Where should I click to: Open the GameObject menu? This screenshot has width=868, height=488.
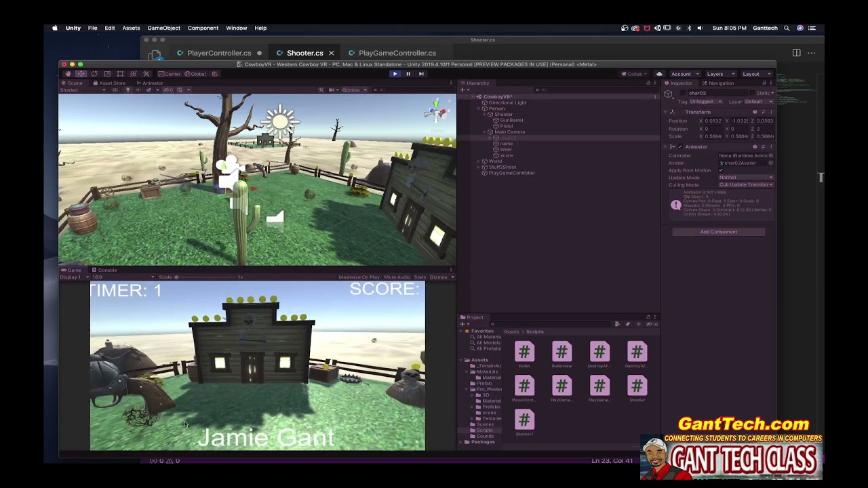tap(163, 28)
